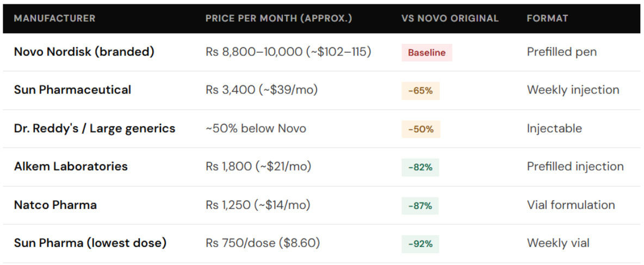Click Dr. Reddy's / Large generics
Image resolution: width=644 pixels, height=265 pixels.
(95, 129)
